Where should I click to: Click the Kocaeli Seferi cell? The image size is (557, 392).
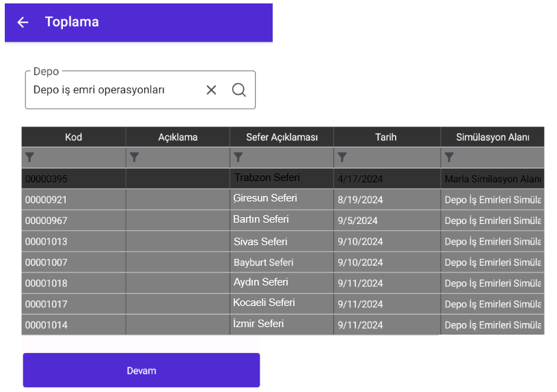click(282, 304)
